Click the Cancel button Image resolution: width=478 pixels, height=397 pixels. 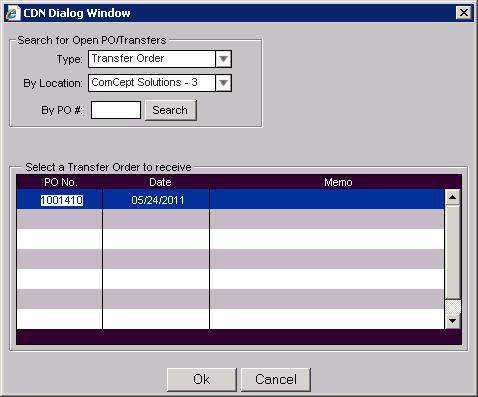[276, 379]
